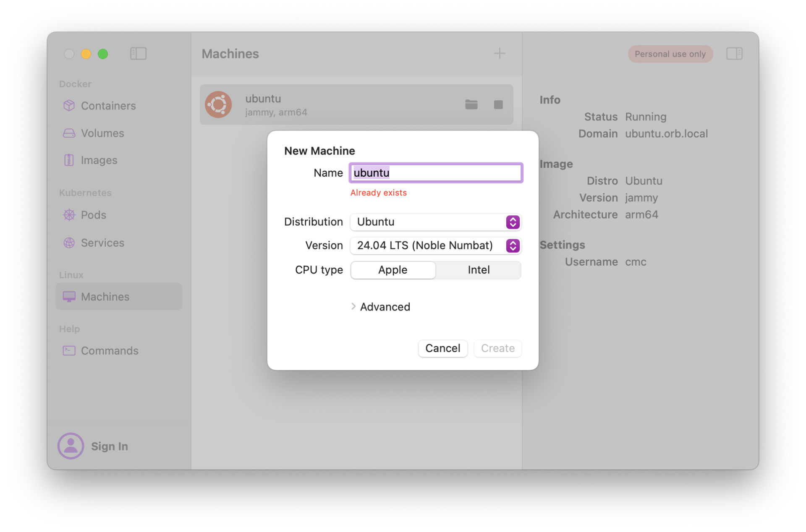806x532 pixels.
Task: Stop the ubuntu machine using square icon
Action: pyautogui.click(x=499, y=104)
